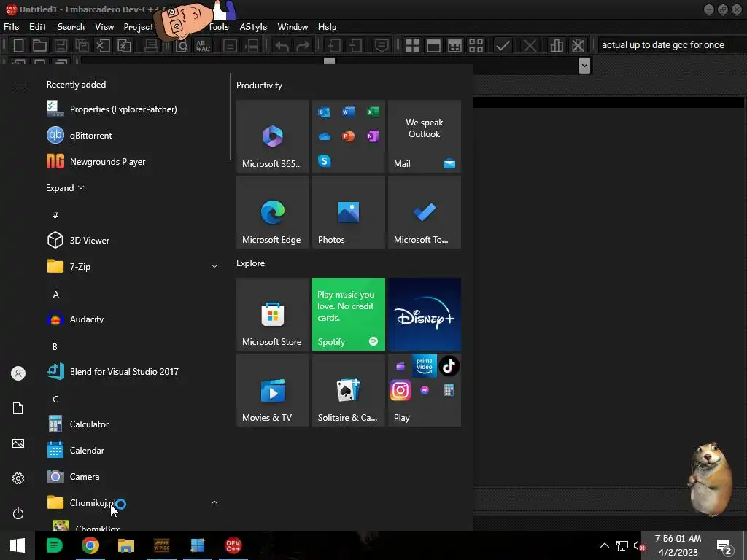Open Calculator from app list

pyautogui.click(x=133, y=424)
